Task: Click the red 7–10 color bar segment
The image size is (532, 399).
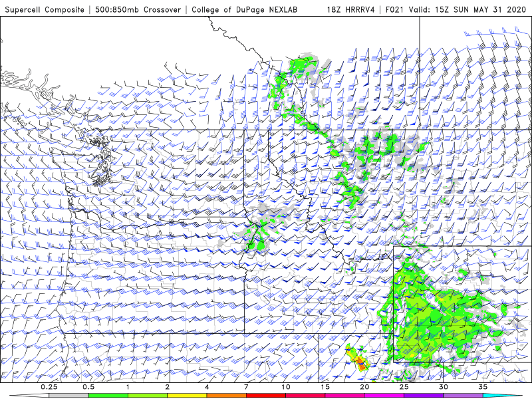Action: coord(265,396)
